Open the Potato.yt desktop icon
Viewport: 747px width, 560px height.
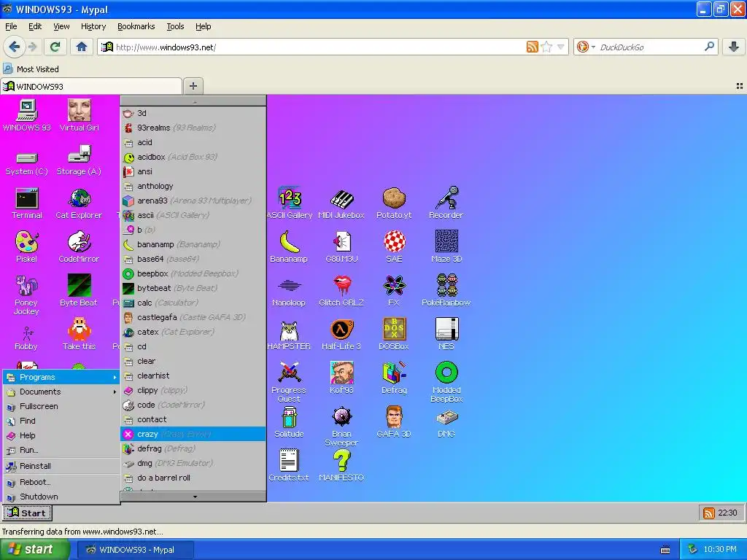coord(394,204)
